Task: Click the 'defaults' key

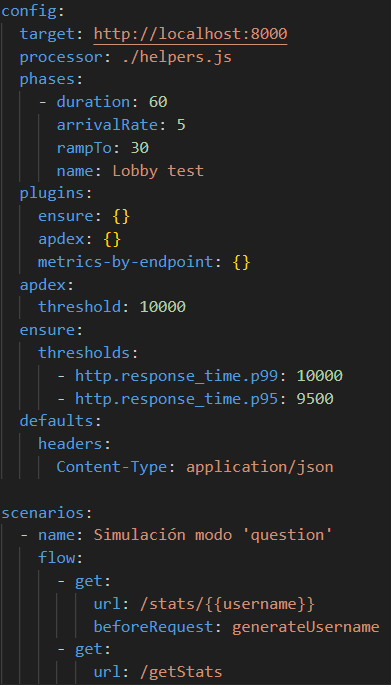Action: pos(56,421)
